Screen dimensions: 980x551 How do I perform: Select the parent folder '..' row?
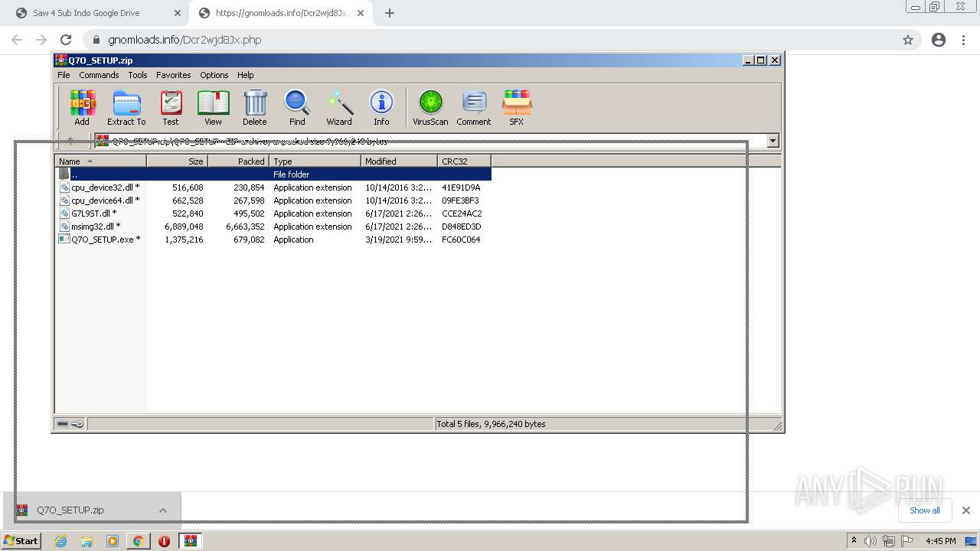(273, 174)
